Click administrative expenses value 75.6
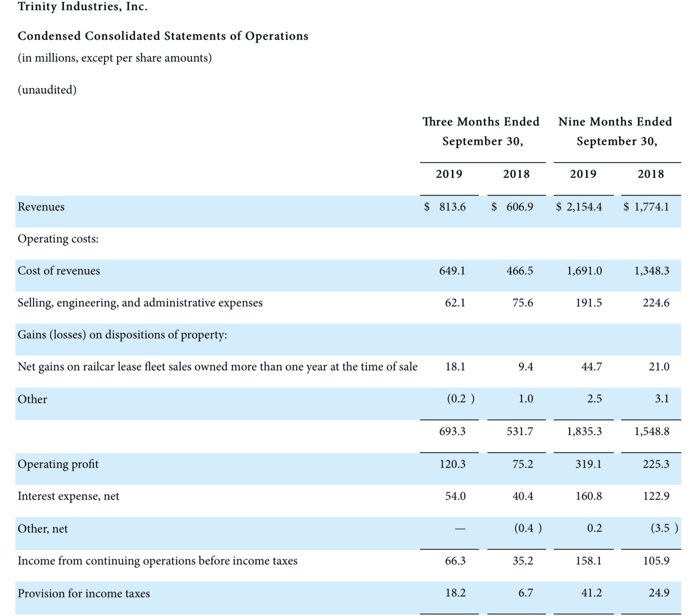Screen dimensions: 698x616 click(x=523, y=303)
